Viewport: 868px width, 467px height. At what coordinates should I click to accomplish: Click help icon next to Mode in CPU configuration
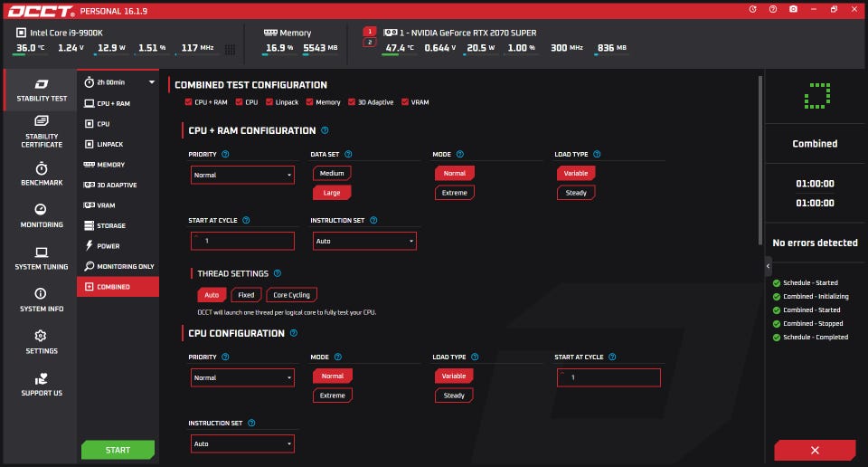coord(337,357)
